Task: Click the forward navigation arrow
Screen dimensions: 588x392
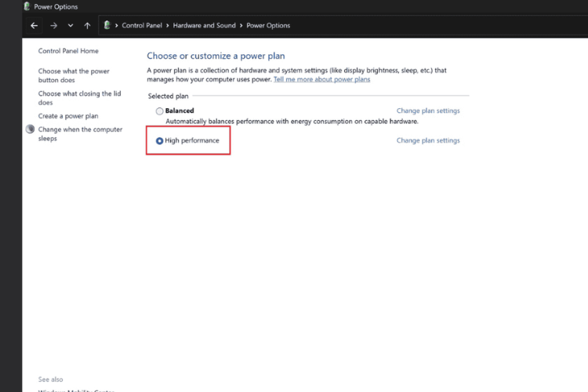Action: coord(53,26)
